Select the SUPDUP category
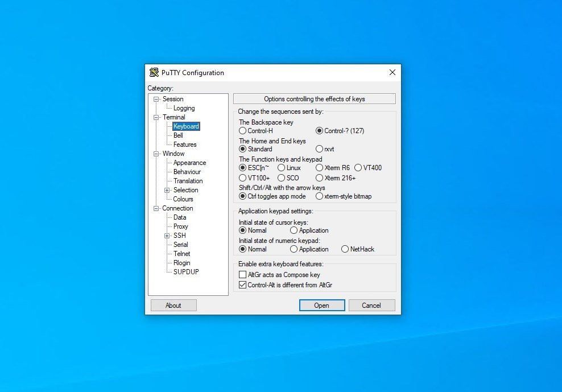This screenshot has height=392, width=562. [x=186, y=272]
